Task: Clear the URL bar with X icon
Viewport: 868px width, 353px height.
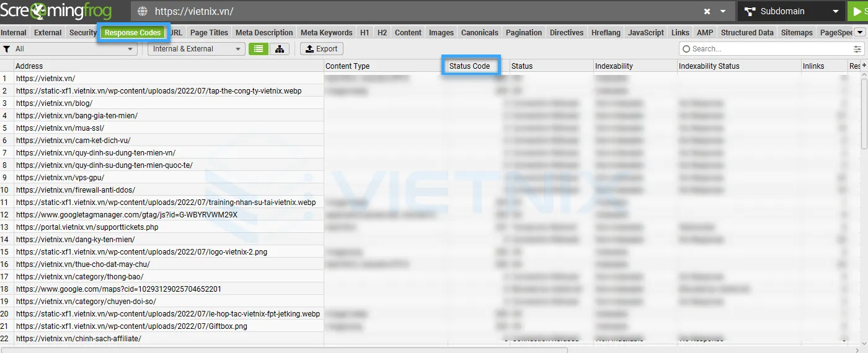Action: tap(707, 11)
